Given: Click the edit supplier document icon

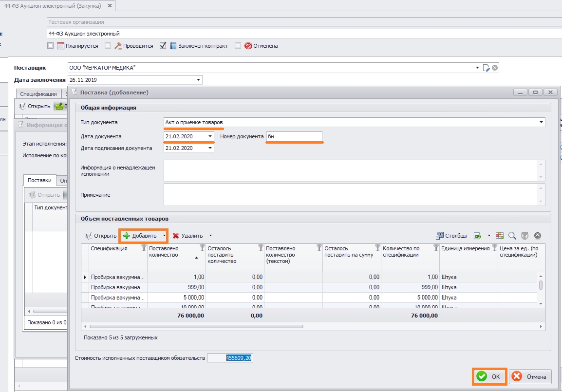Looking at the screenshot, I should click(486, 68).
